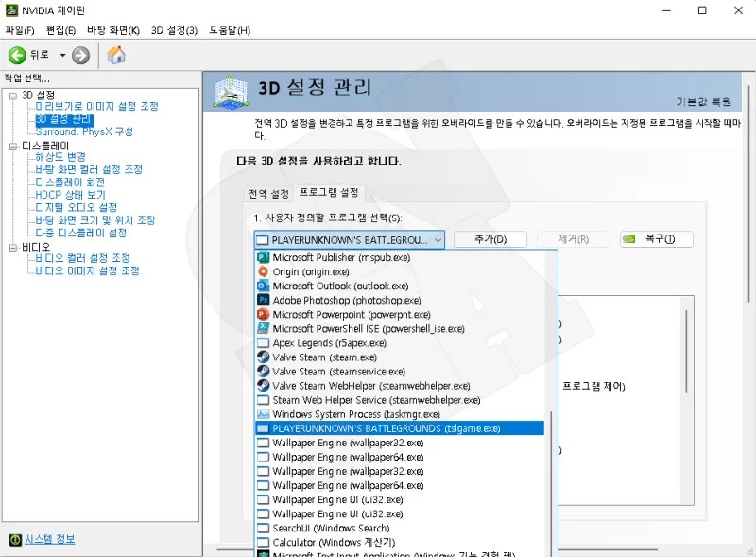Open the Home icon in toolbar
Screen dimensions: 756x557
pyautogui.click(x=116, y=56)
